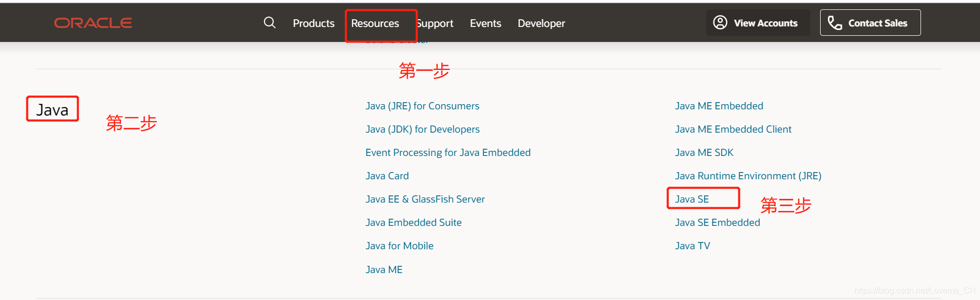Open the Resources menu
Image resolution: width=980 pixels, height=300 pixels.
click(x=375, y=23)
